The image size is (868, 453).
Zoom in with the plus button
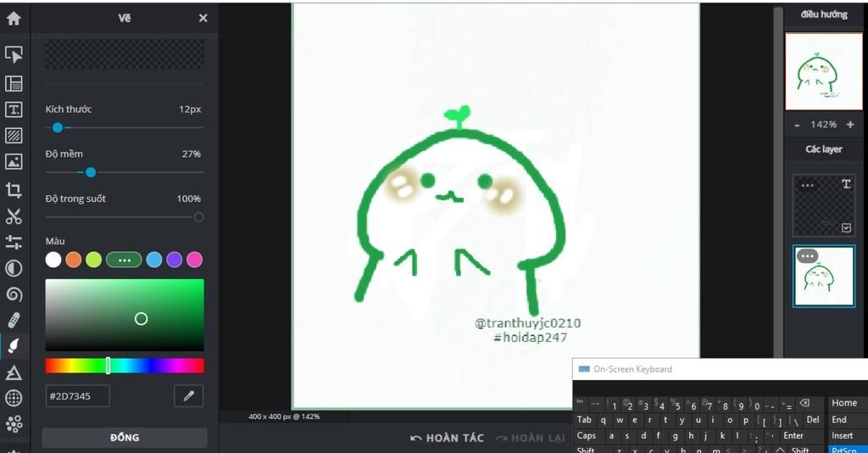(850, 125)
